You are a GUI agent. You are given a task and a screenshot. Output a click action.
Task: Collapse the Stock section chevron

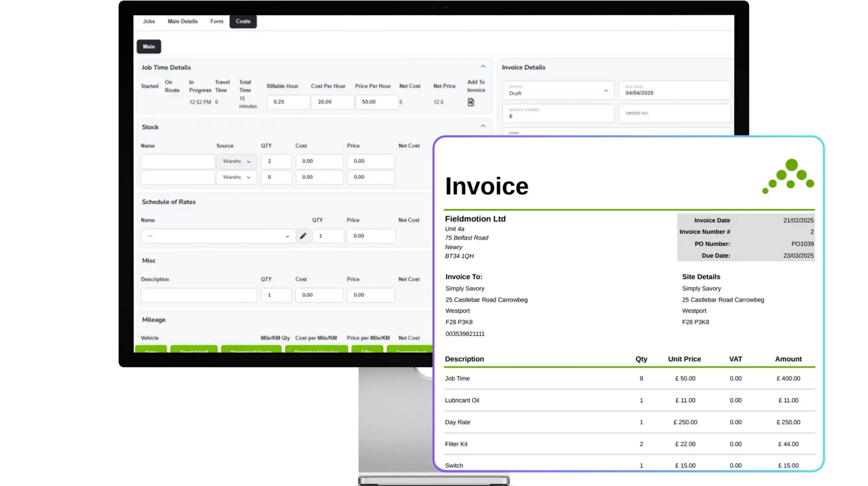click(x=483, y=126)
